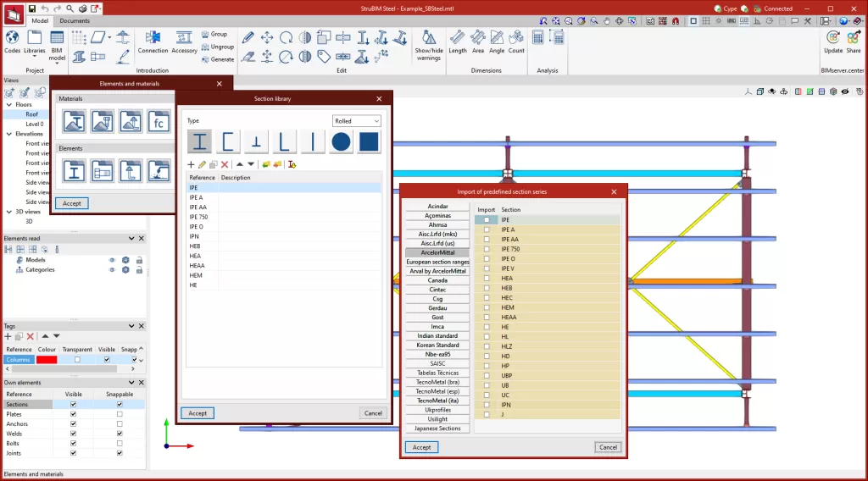Screen dimensions: 868x481
Task: Select the ArcelorMittal series tab
Action: pos(437,252)
